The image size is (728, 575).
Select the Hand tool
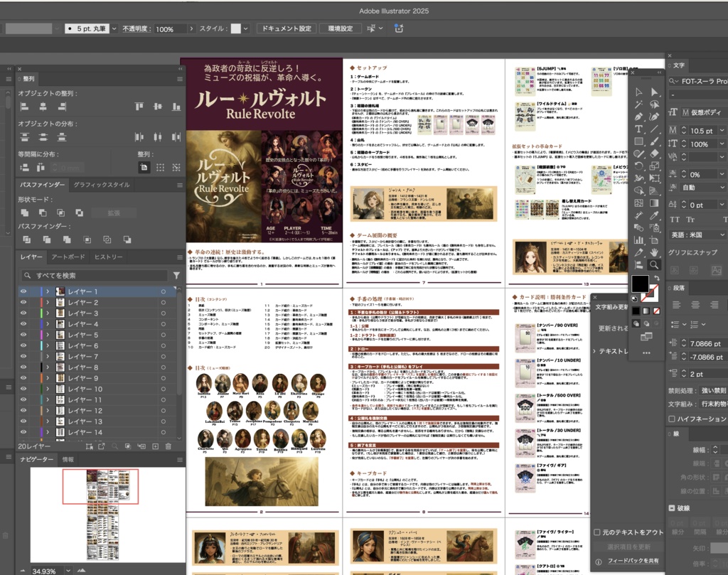click(654, 252)
